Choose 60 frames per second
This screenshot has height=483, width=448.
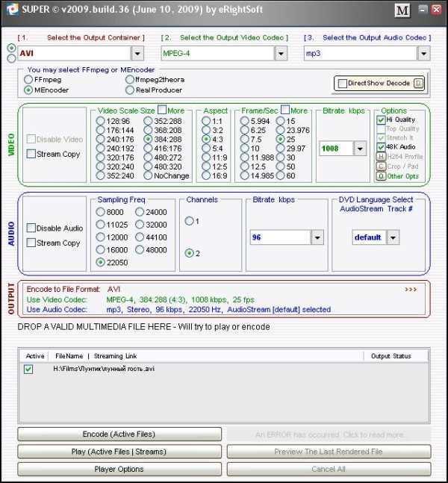click(x=281, y=175)
